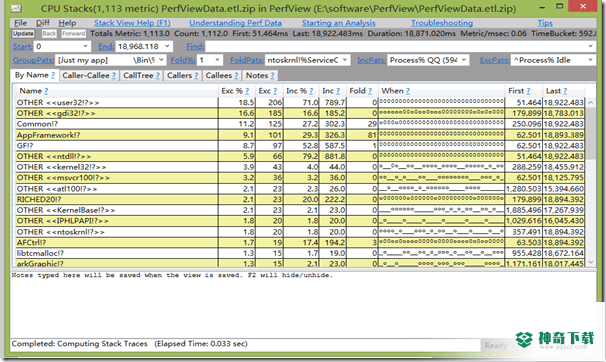This screenshot has width=606, height=362.
Task: Select the By Name tab
Action: 34,75
